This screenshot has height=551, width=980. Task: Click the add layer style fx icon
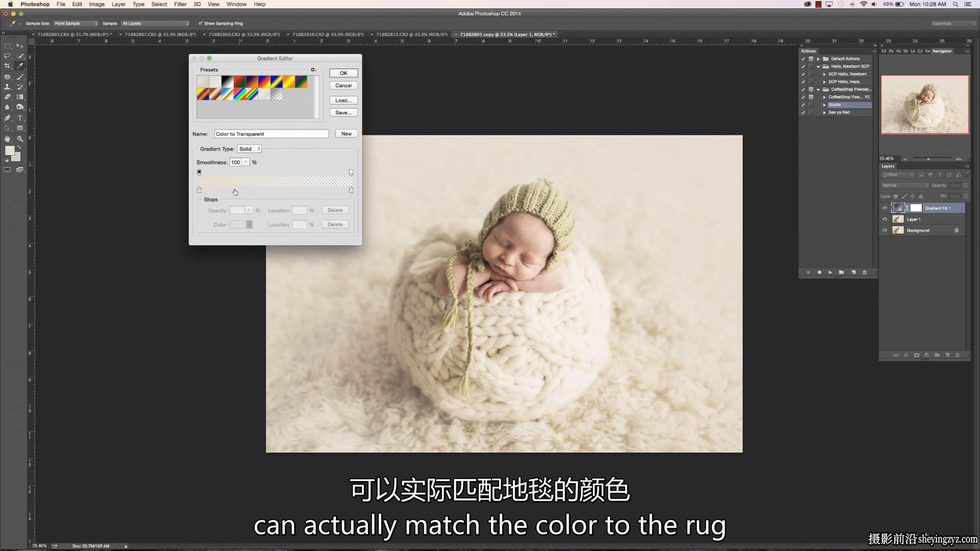click(x=906, y=355)
